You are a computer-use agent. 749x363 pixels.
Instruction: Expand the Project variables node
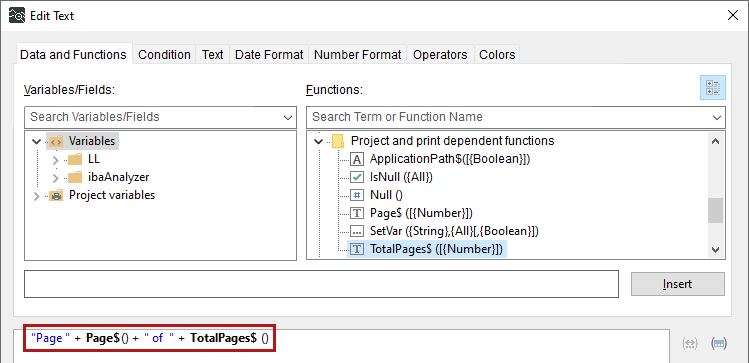click(36, 196)
